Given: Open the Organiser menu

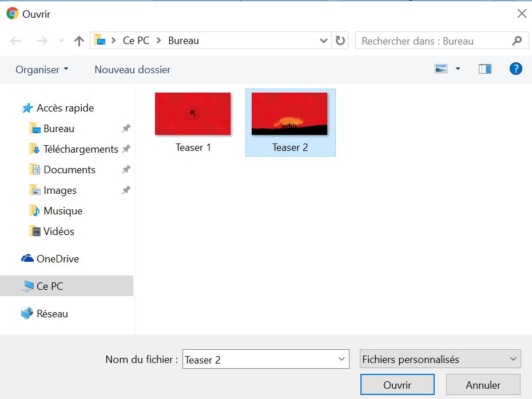Looking at the screenshot, I should coord(42,70).
